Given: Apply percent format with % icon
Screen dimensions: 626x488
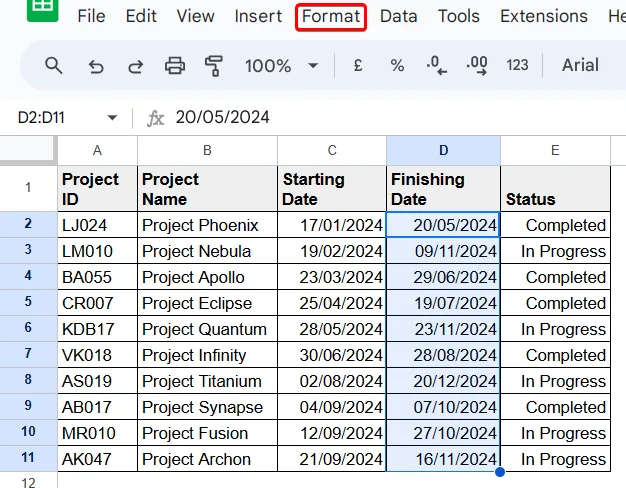Looking at the screenshot, I should pos(397,65).
